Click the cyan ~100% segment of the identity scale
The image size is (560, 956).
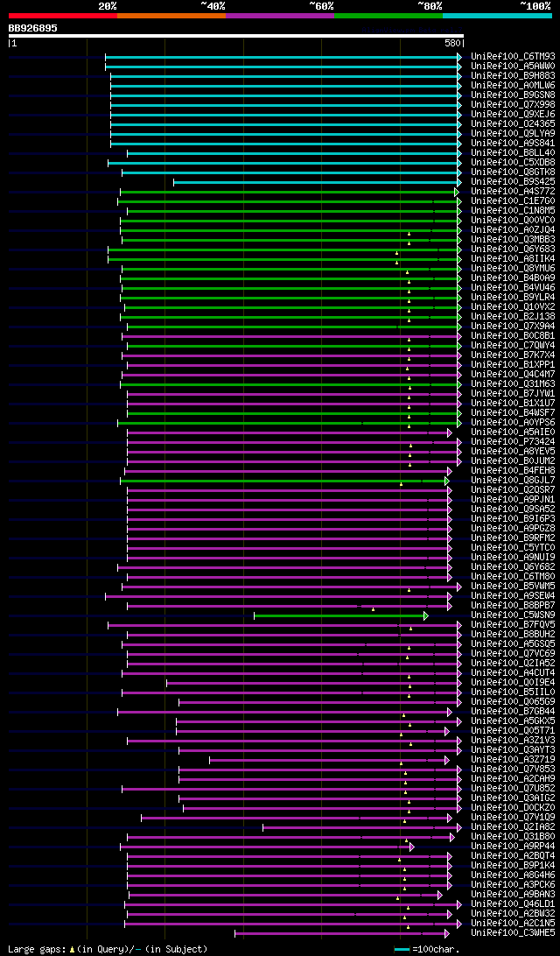pyautogui.click(x=497, y=15)
